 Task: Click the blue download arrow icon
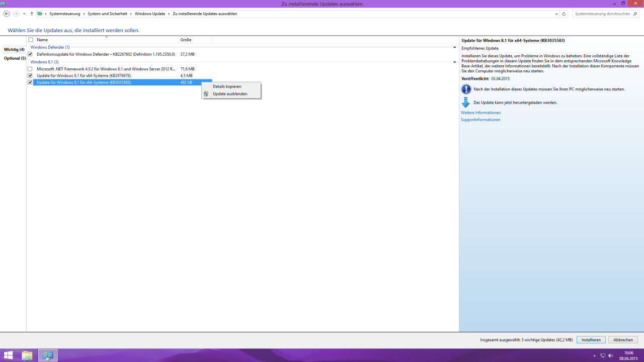coord(465,103)
